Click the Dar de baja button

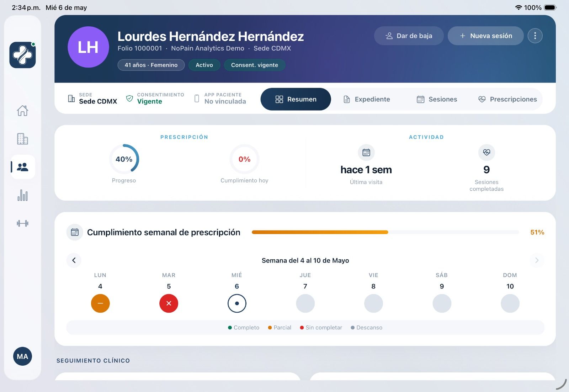coord(409,36)
